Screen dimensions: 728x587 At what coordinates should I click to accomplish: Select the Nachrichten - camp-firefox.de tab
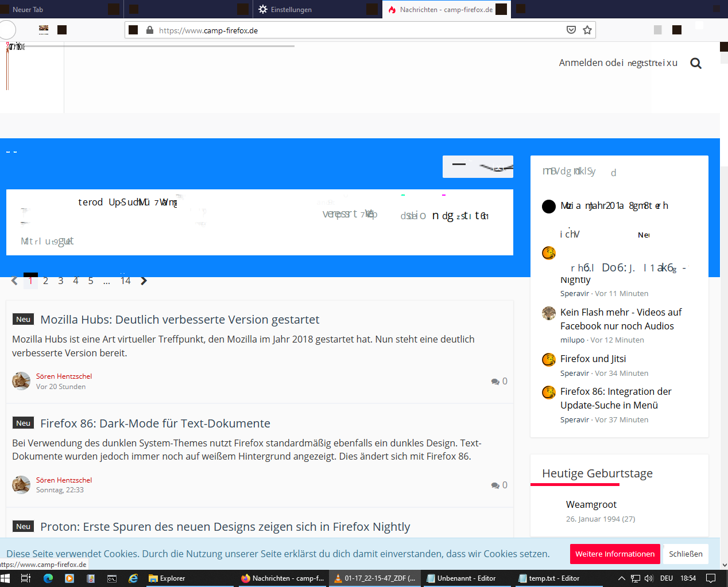446,9
